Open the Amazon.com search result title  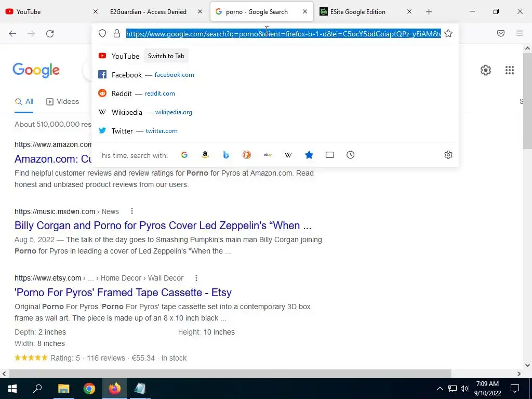tap(53, 159)
